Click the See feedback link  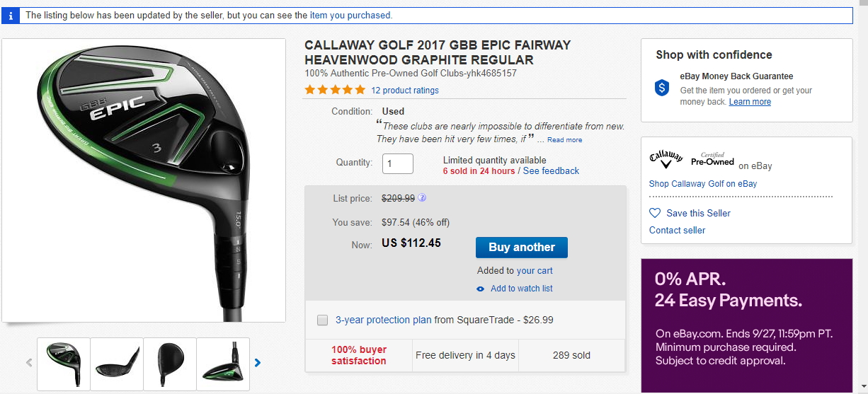point(551,171)
